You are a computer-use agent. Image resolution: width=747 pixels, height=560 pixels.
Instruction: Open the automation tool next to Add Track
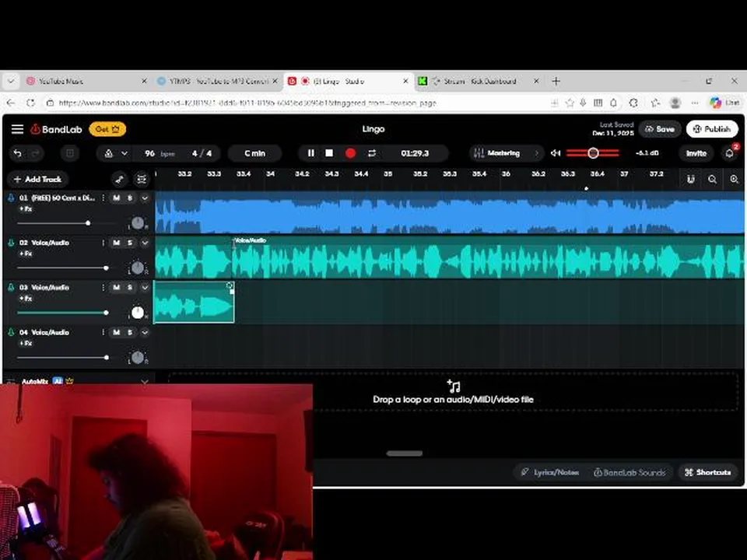pyautogui.click(x=120, y=179)
